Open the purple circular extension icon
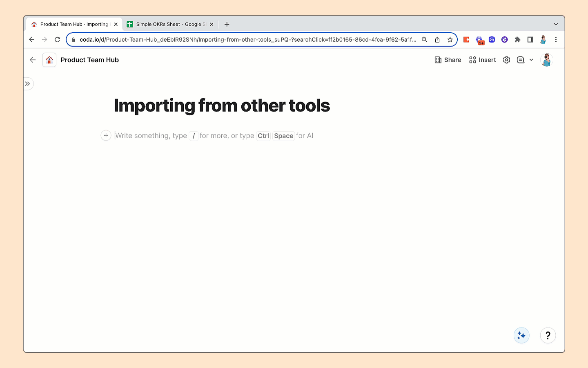This screenshot has height=368, width=588. [505, 40]
